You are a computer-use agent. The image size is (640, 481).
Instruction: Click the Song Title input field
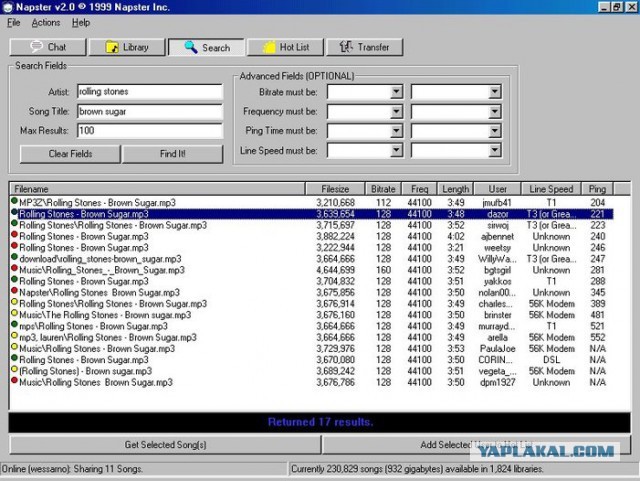[150, 111]
